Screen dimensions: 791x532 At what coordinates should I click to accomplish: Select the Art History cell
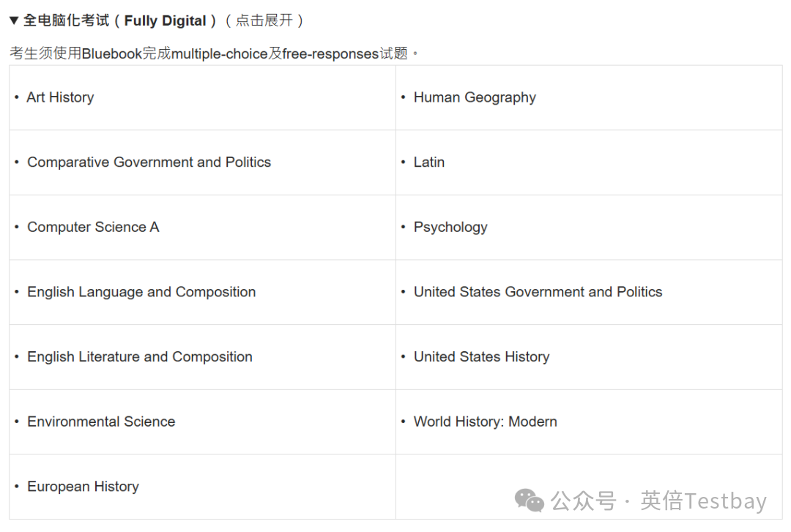(60, 97)
